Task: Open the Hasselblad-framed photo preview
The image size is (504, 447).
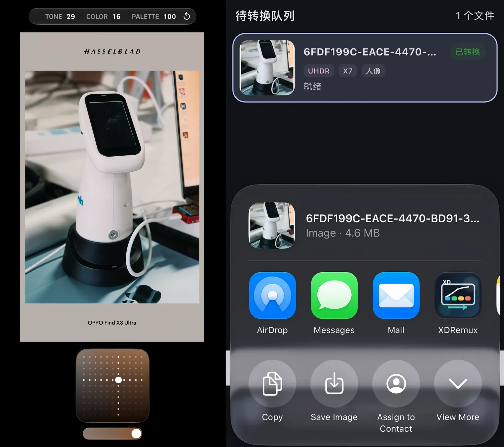Action: (112, 187)
